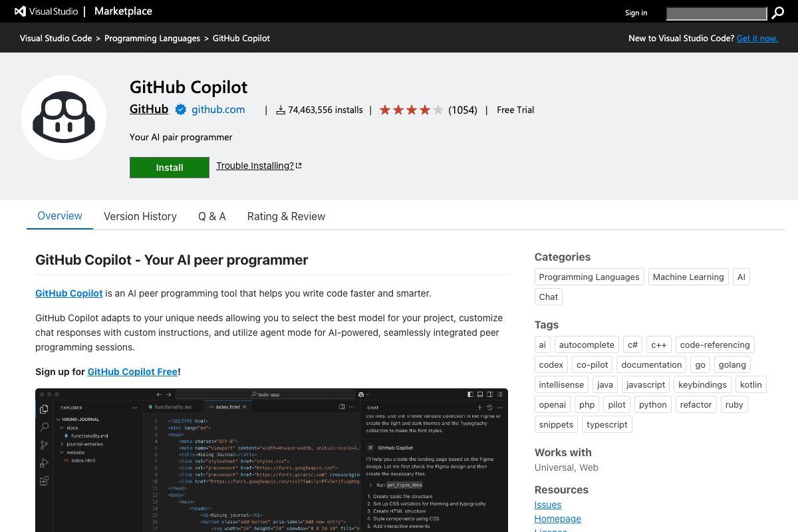798x532 pixels.
Task: Click the 'intellisense' tag
Action: click(x=561, y=384)
